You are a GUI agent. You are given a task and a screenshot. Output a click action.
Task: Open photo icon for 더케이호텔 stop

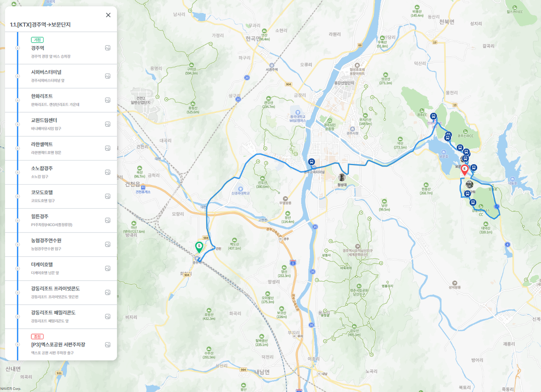click(108, 269)
